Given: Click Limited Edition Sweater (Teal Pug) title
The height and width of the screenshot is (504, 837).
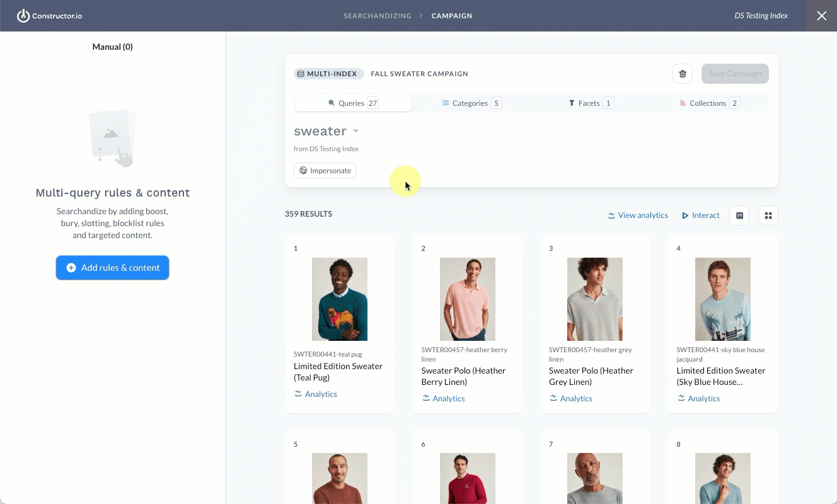Looking at the screenshot, I should (x=338, y=372).
